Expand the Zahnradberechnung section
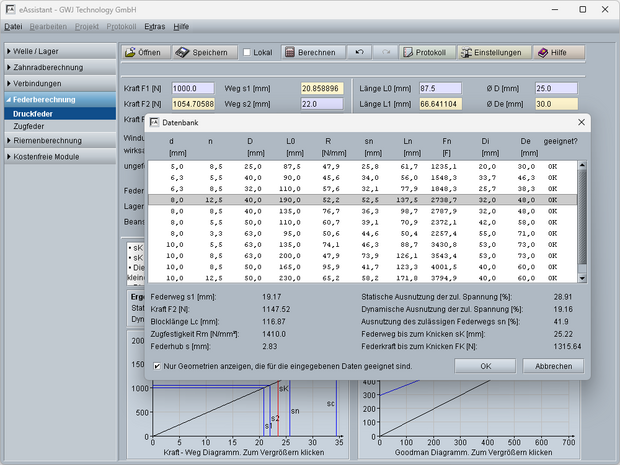Screen dimensions: 620x465 pos(58,67)
